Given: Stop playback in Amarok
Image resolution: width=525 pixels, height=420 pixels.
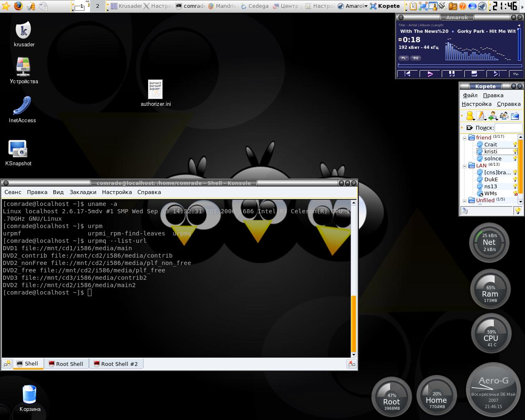Looking at the screenshot, I should point(474,74).
